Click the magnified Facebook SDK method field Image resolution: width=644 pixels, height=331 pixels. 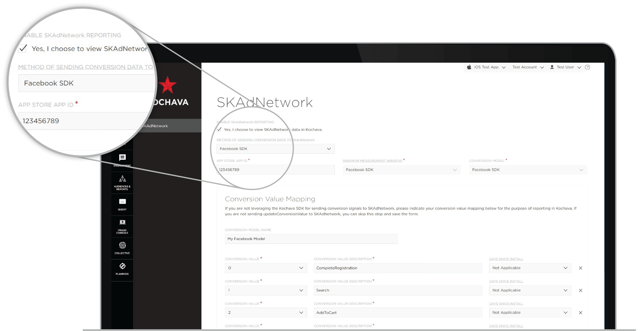pyautogui.click(x=87, y=83)
